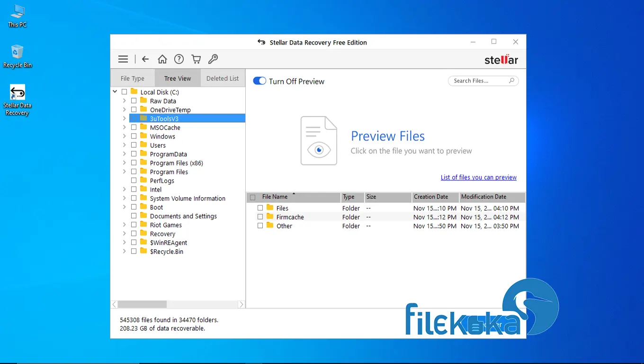Check the Users folder checkbox
Screen dimensions: 644x364
click(134, 145)
